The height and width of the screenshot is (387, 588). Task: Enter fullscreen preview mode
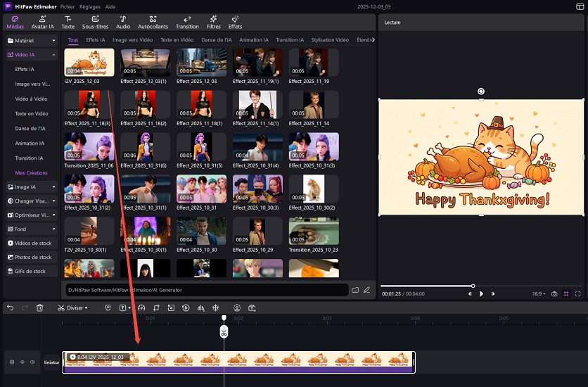577,293
